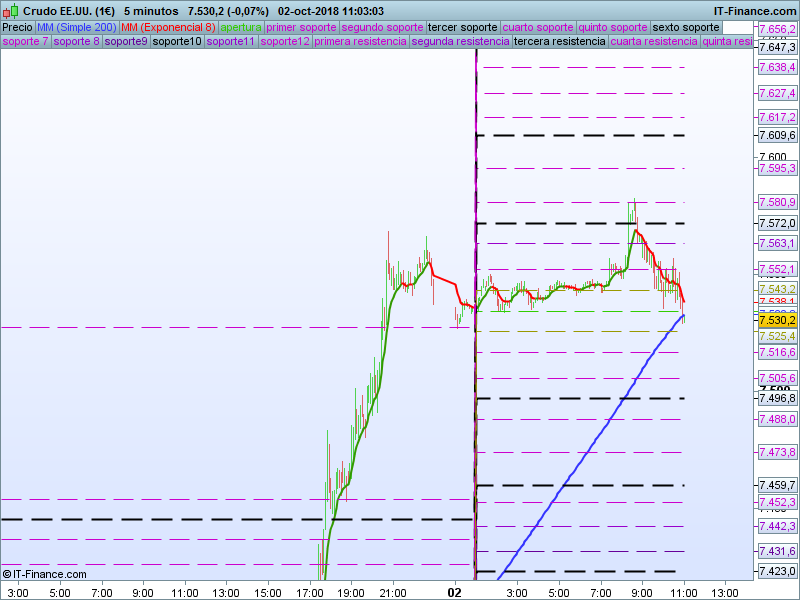Select the soporte11 label
This screenshot has width=800, height=600.
231,41
